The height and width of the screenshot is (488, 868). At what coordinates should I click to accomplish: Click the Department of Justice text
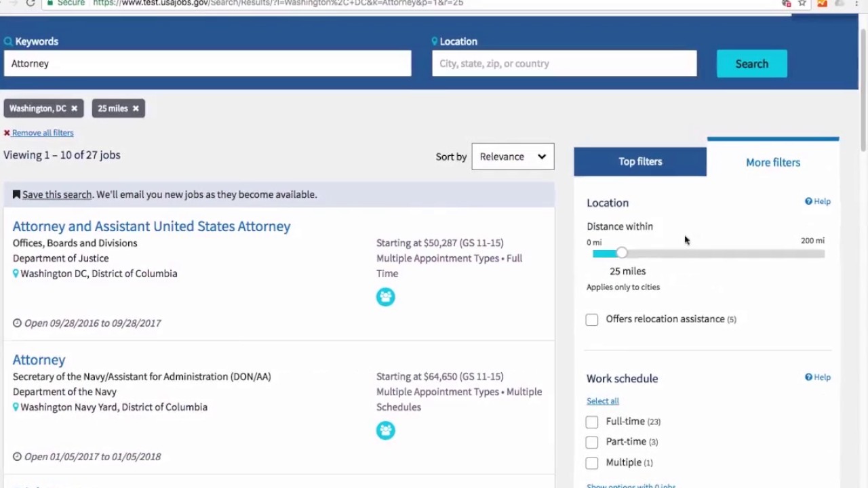(x=60, y=258)
